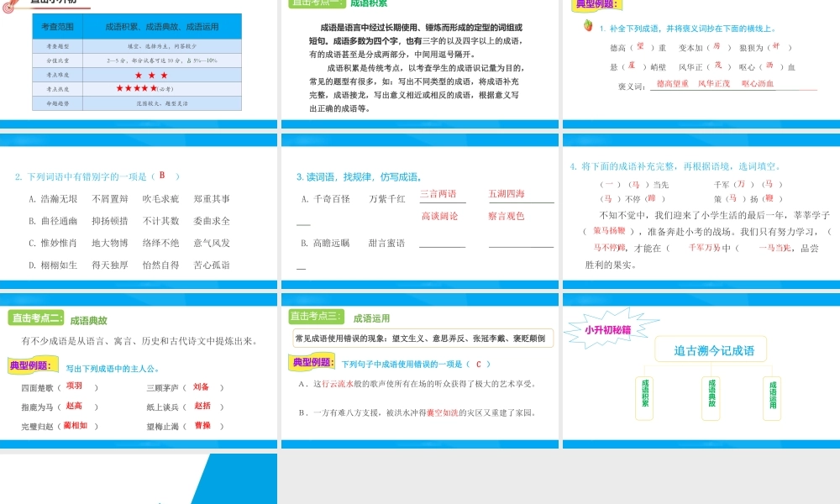Viewport: 840px width, 504px height.
Task: Open the slide 3. 读词语，找规律，仿写成语
Action: click(419, 212)
